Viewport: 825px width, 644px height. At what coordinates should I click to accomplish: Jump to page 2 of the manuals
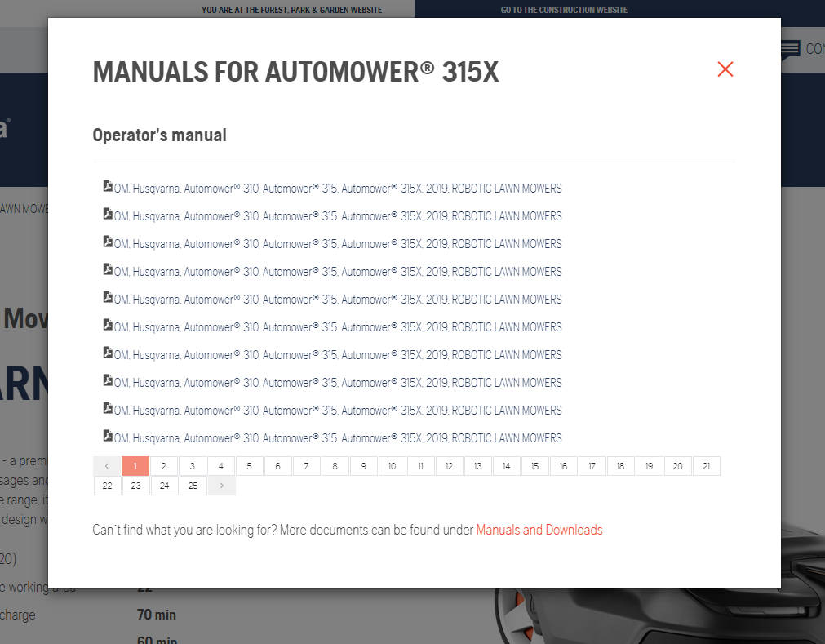tap(164, 466)
